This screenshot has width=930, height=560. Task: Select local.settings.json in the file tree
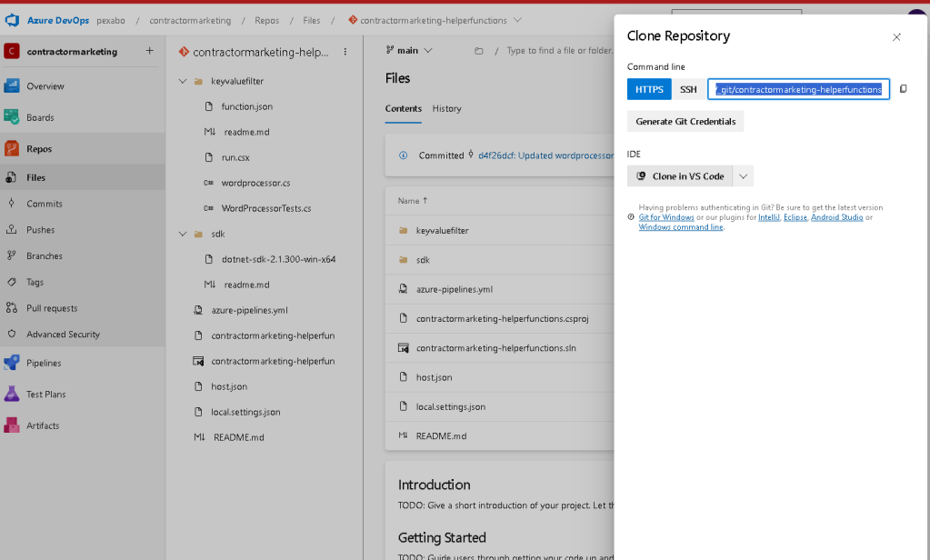245,413
